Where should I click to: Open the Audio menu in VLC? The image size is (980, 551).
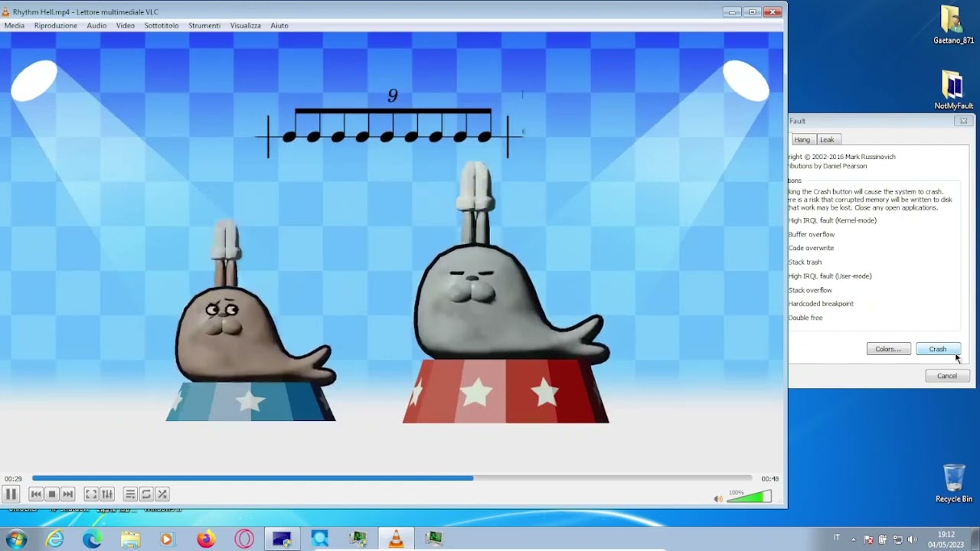click(96, 25)
